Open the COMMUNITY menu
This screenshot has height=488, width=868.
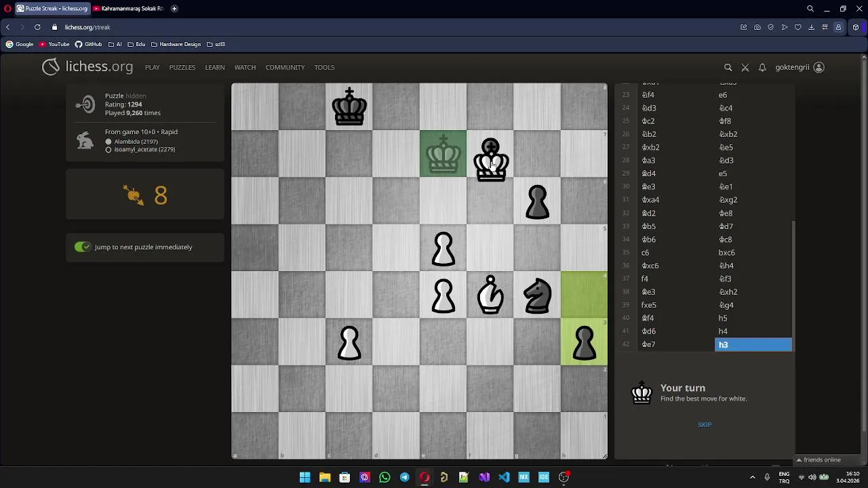click(x=285, y=67)
